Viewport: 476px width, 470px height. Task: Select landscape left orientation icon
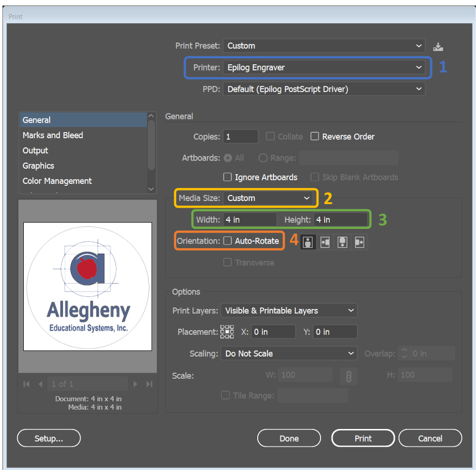click(x=325, y=242)
